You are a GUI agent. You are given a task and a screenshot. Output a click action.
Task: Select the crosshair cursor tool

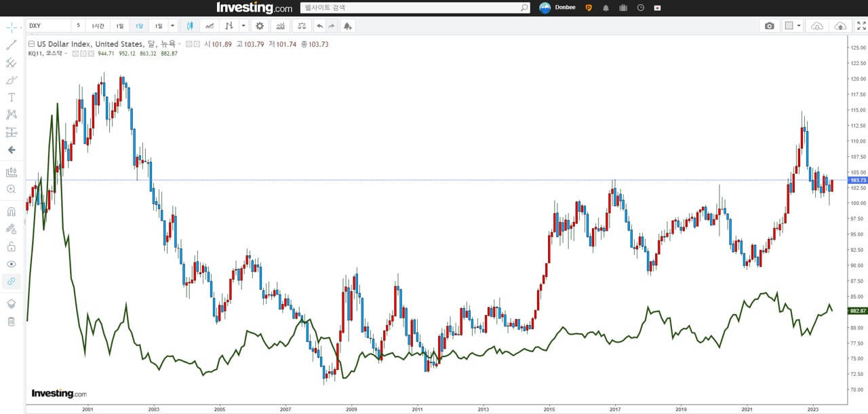(12, 27)
